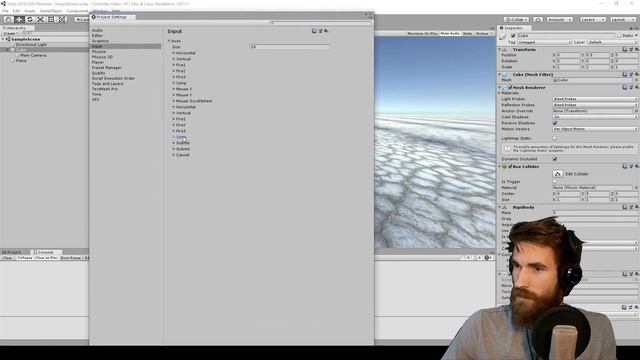
Task: Open Mesh Renderer preset icon
Action: [x=631, y=87]
